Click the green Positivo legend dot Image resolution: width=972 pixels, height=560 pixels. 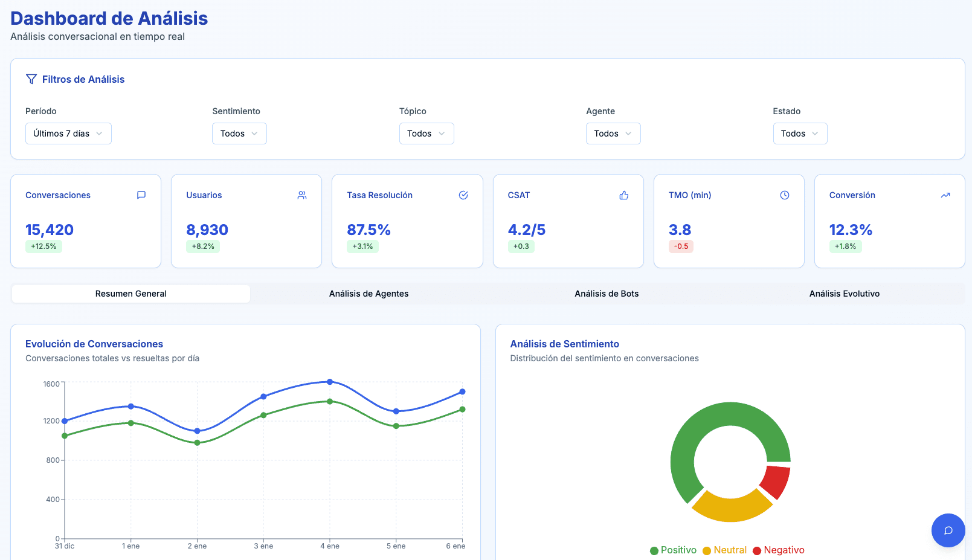point(654,550)
